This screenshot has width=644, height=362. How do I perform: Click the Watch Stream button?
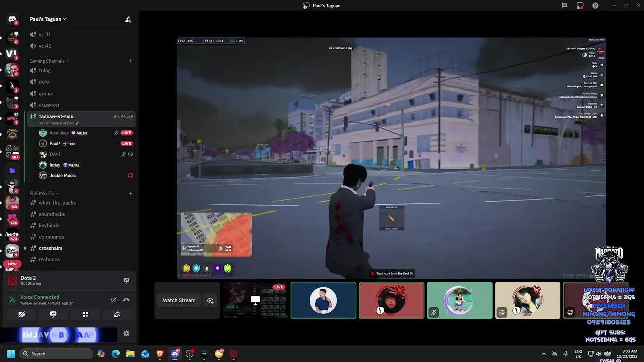[x=179, y=300]
